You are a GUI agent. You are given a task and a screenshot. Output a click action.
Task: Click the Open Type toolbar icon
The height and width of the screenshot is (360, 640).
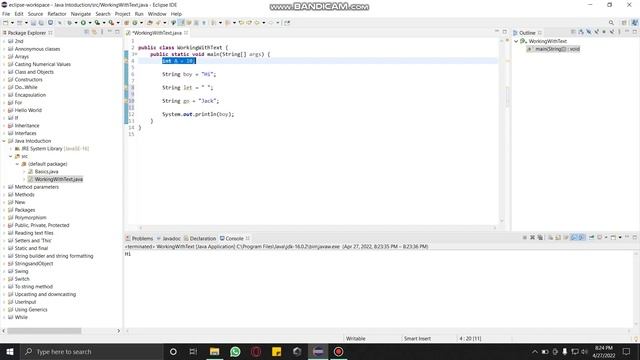click(x=150, y=23)
